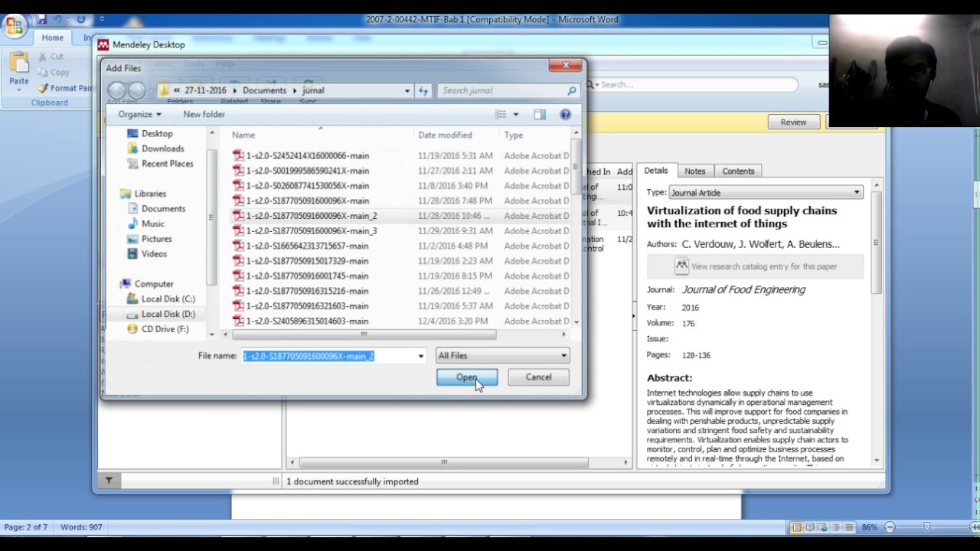
Task: Click the Redo icon in Word quick access toolbar
Action: pos(80,18)
